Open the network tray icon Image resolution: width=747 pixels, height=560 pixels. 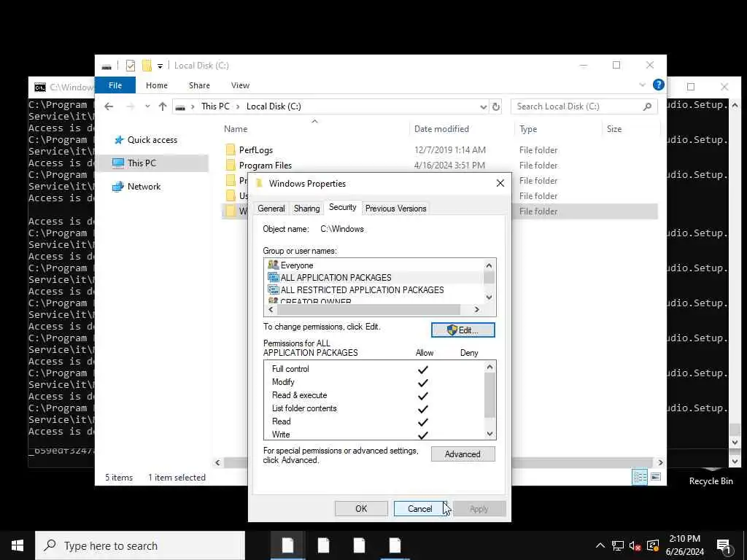618,545
